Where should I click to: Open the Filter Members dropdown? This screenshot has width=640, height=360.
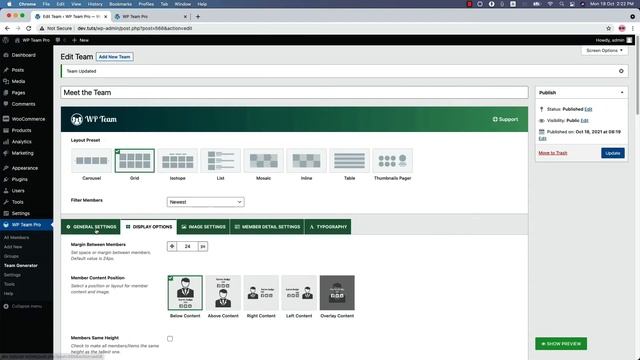coord(205,202)
